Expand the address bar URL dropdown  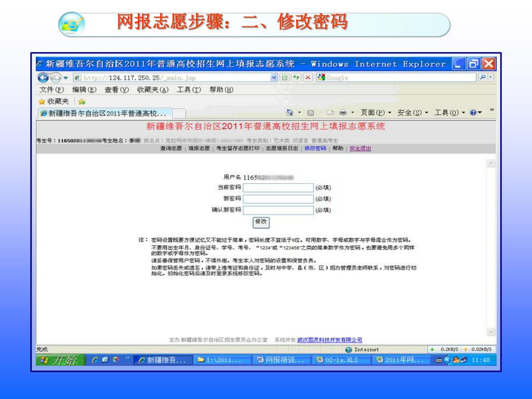274,78
